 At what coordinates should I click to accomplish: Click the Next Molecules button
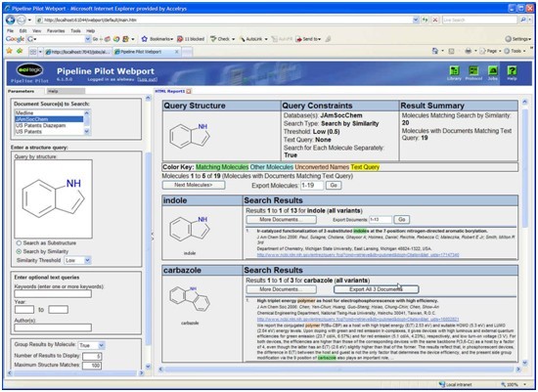tap(194, 185)
